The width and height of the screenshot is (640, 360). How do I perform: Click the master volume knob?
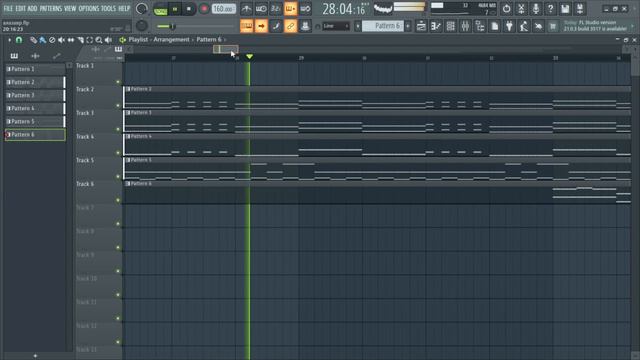point(142,9)
